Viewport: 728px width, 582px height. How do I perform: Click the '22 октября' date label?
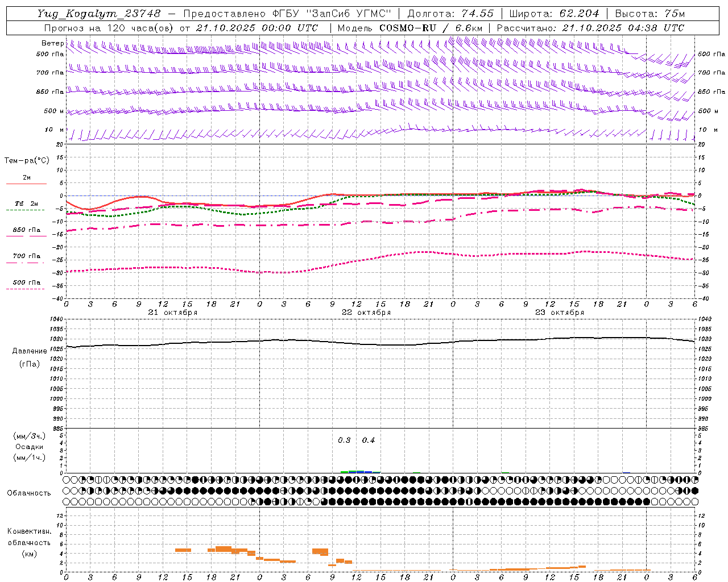(x=366, y=313)
